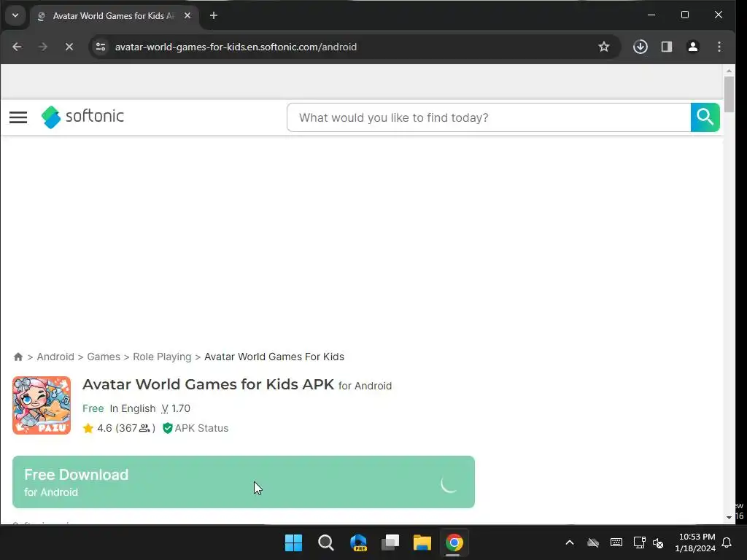Open a new browser tab

tap(214, 16)
